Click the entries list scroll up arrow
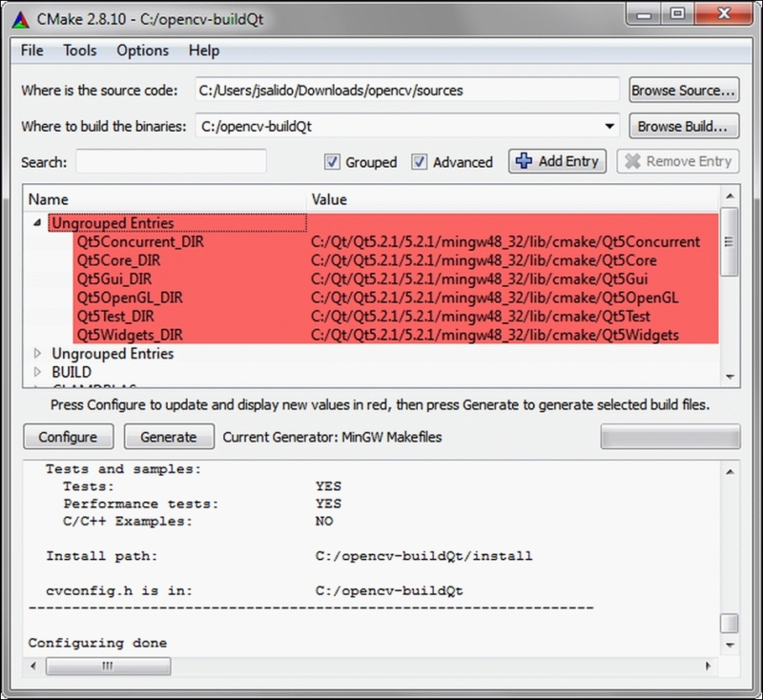Viewport: 763px width, 700px height. click(730, 196)
